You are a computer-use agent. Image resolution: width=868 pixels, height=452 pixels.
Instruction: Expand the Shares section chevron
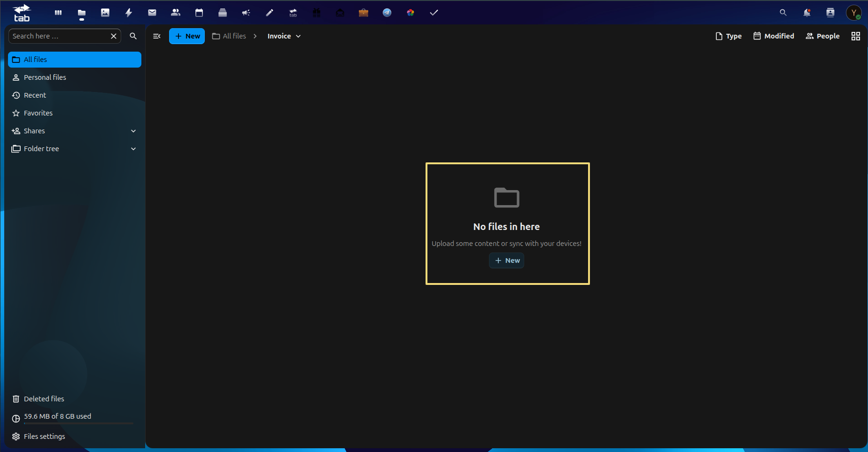coord(133,131)
